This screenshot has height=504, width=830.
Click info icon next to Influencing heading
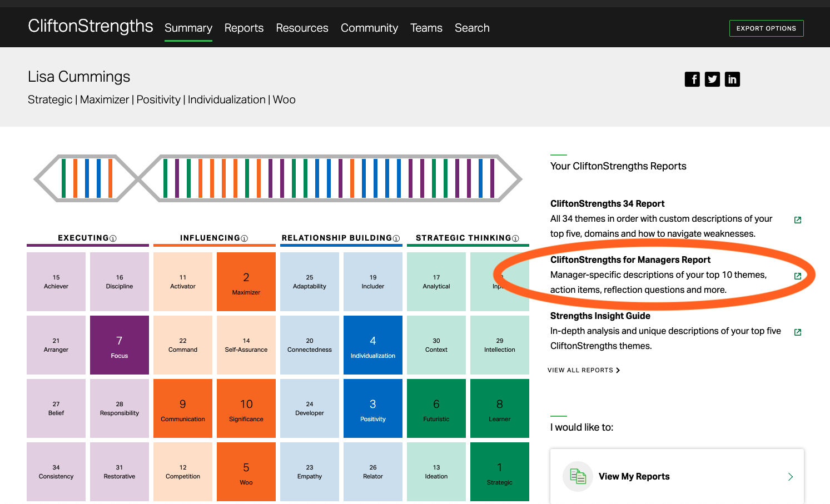(244, 238)
